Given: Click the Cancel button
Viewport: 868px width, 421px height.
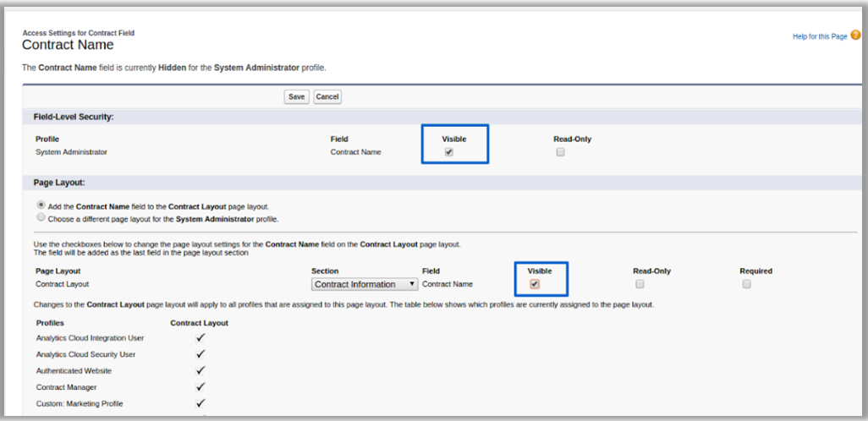Looking at the screenshot, I should tap(327, 97).
